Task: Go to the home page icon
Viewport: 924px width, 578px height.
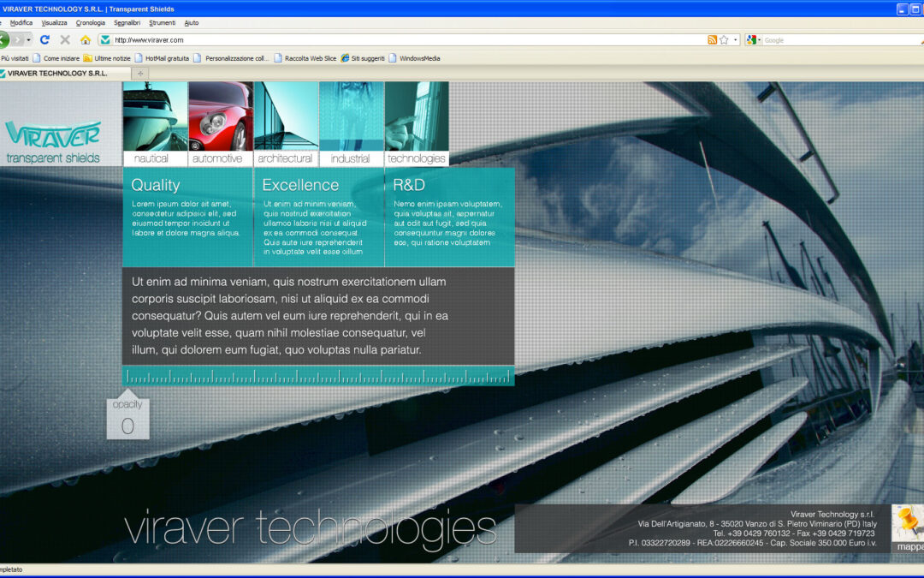Action: click(x=86, y=40)
